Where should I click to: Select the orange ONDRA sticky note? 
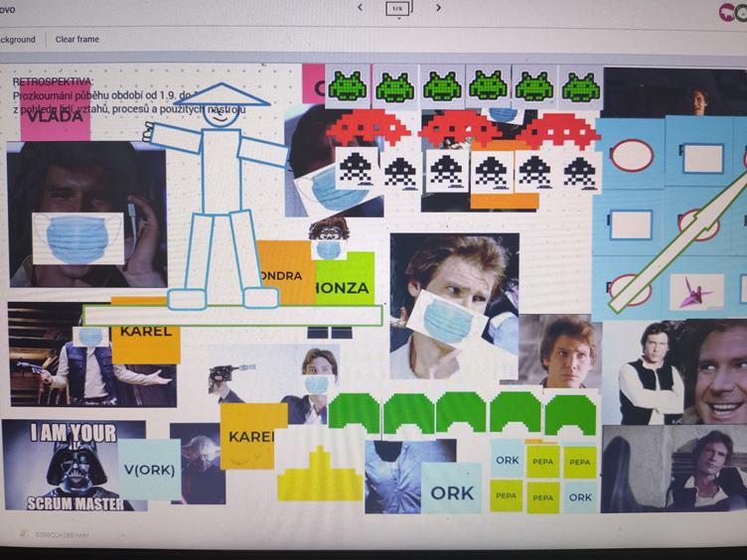tap(286, 272)
